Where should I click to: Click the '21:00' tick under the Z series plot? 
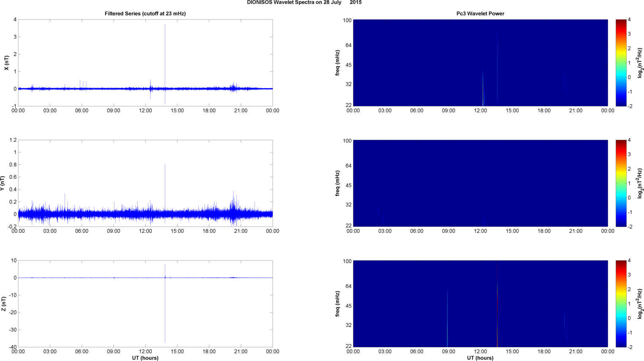point(241,352)
